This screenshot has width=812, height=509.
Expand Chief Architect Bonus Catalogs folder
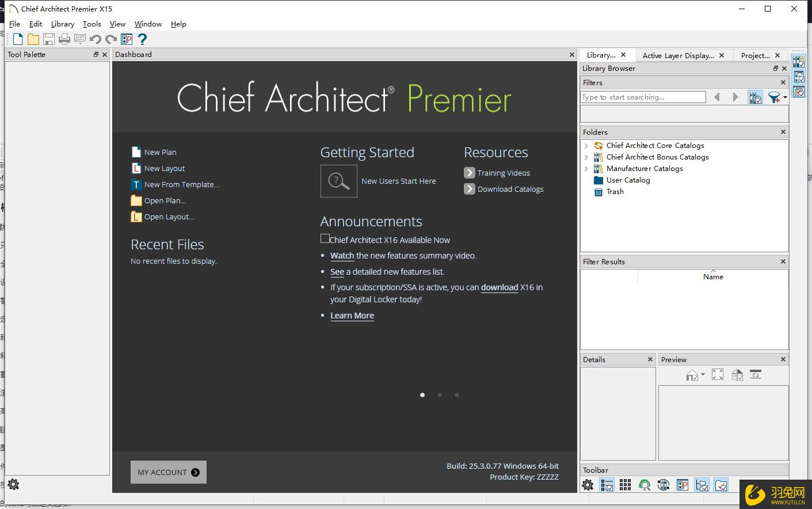pos(586,157)
